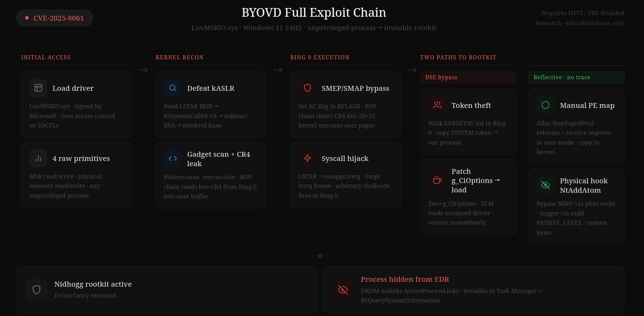Click the hexagon icon beside Manual PE map
This screenshot has width=644, height=316.
pyautogui.click(x=546, y=105)
